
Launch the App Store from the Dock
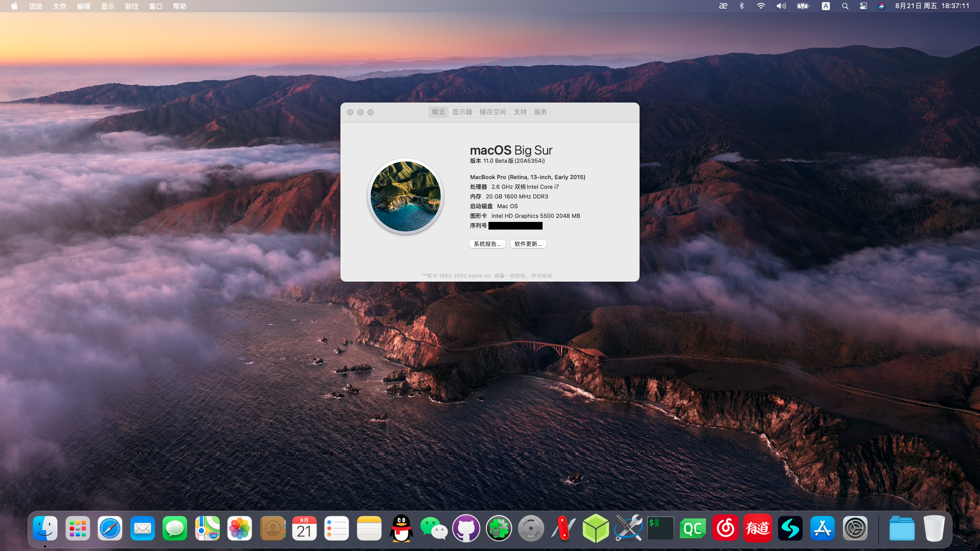coord(822,529)
